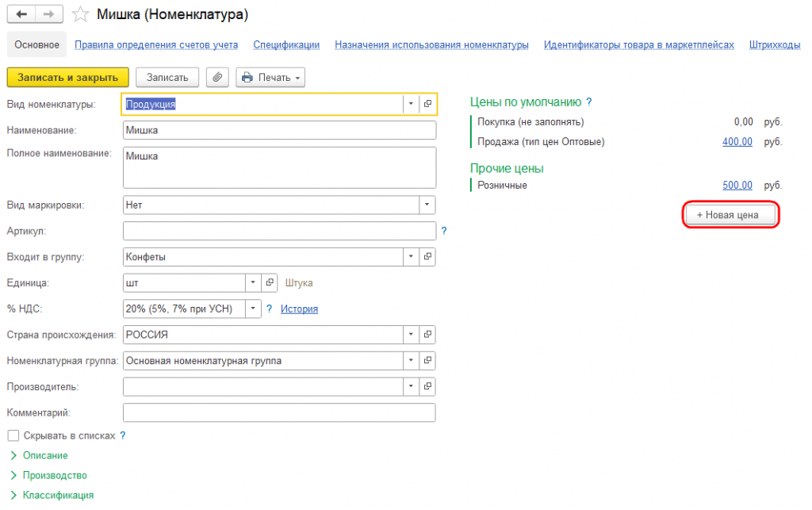Open Правила определения счетов учета tab
Image resolution: width=812 pixels, height=510 pixels.
coord(156,45)
